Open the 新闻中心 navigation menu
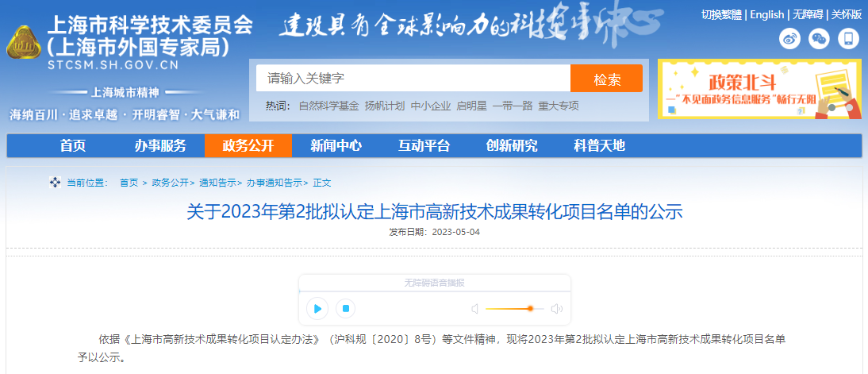The width and height of the screenshot is (868, 374). click(x=336, y=145)
